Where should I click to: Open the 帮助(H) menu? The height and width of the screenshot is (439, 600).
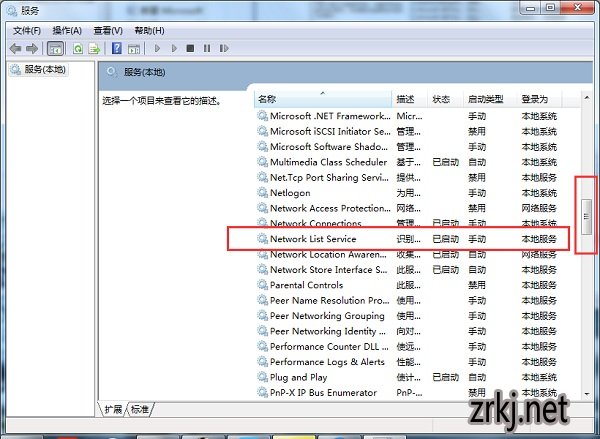[149, 31]
